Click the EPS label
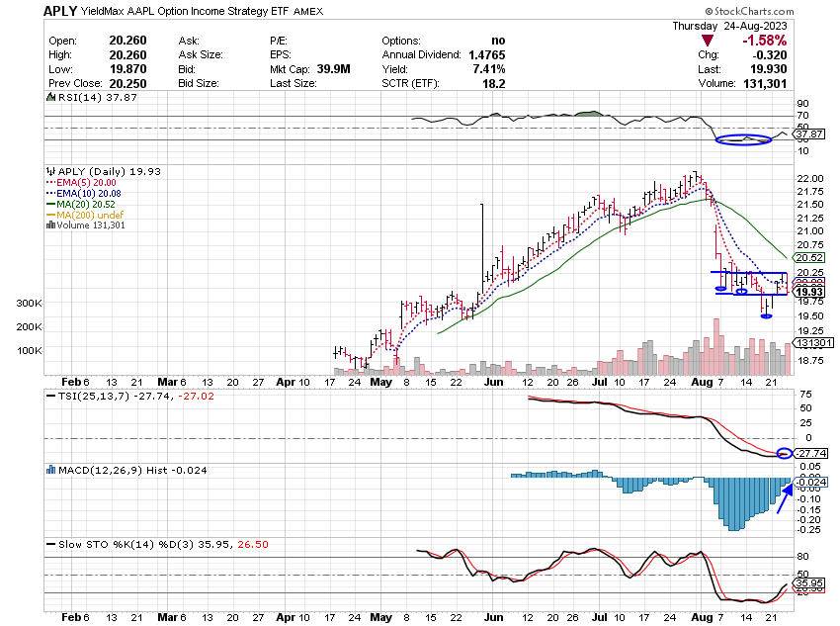Image resolution: width=840 pixels, height=626 pixels. pyautogui.click(x=281, y=54)
